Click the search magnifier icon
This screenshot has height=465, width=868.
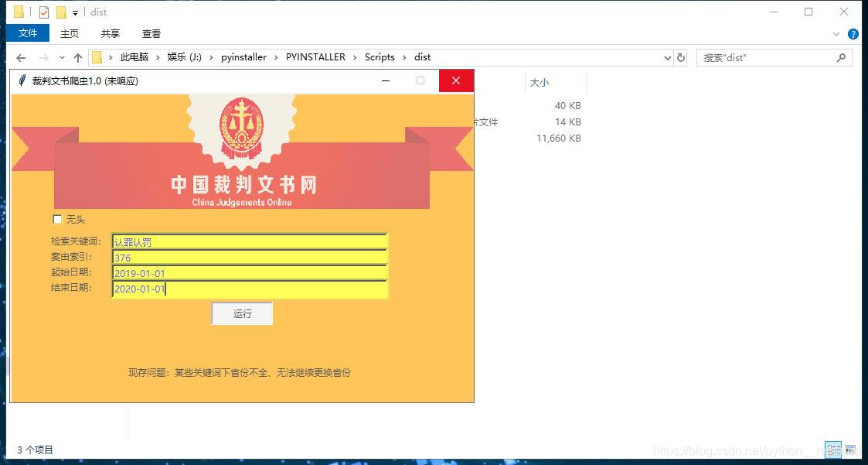click(841, 57)
